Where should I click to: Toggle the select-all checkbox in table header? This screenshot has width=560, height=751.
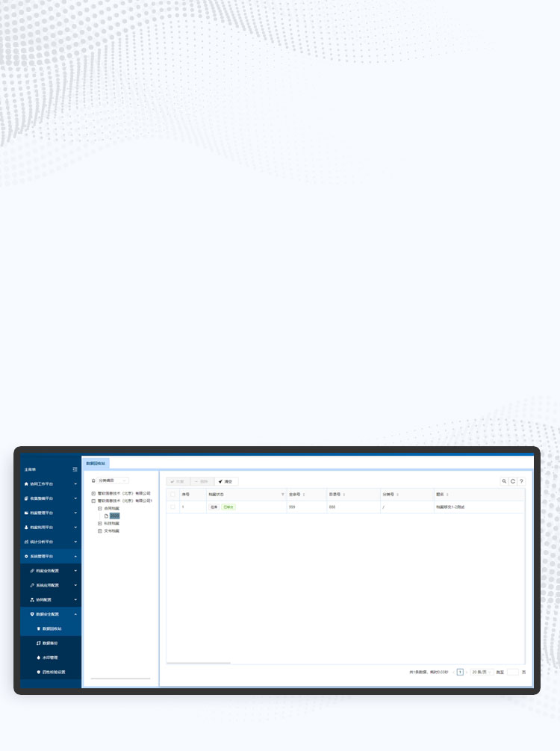coord(172,495)
